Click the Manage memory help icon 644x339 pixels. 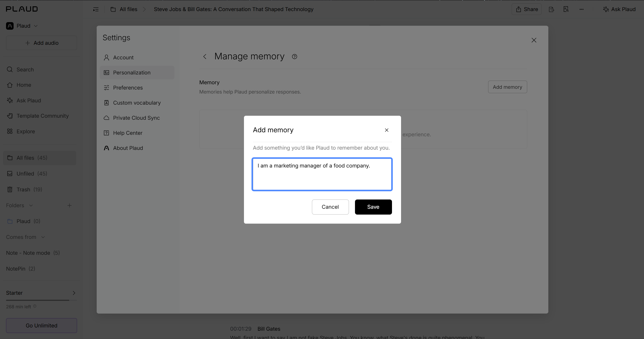[295, 57]
